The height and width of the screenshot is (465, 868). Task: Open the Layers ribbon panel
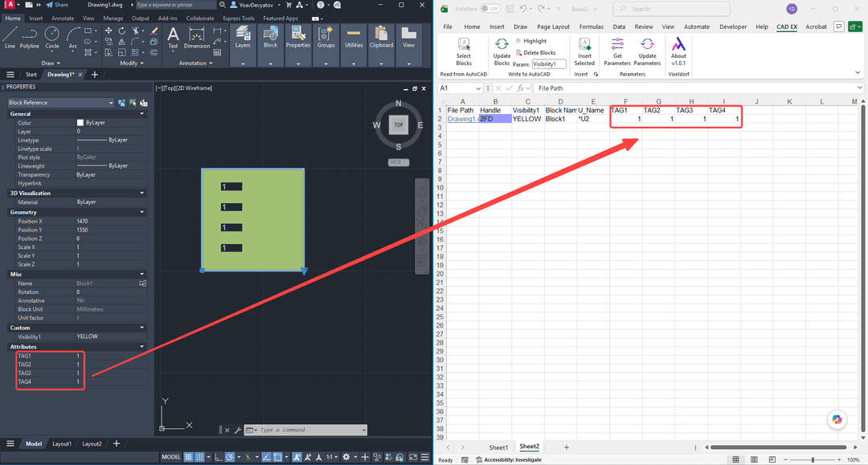(x=243, y=45)
